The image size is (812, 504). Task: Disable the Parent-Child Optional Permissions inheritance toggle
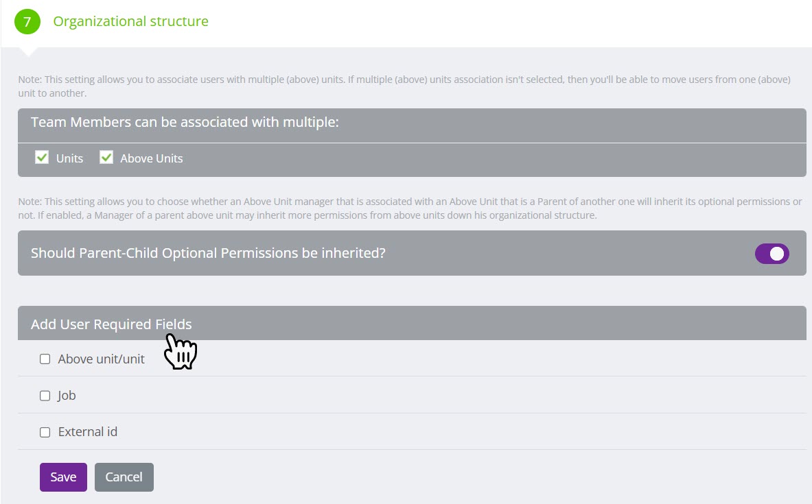click(x=772, y=253)
